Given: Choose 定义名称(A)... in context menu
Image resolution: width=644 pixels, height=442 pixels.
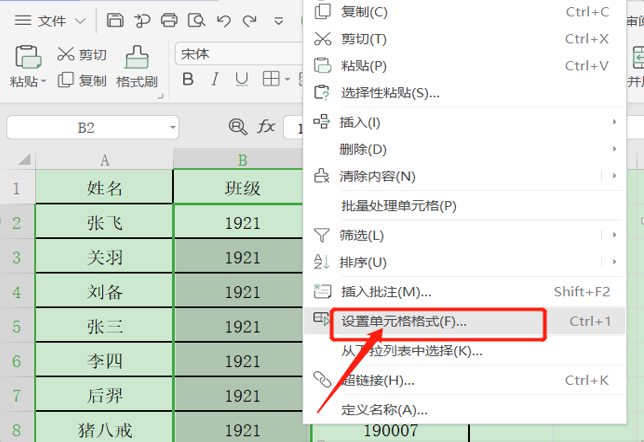Looking at the screenshot, I should [x=464, y=410].
